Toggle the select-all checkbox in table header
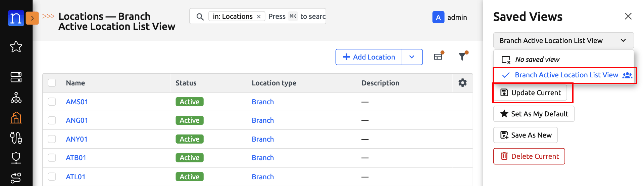The image size is (644, 186). [52, 83]
